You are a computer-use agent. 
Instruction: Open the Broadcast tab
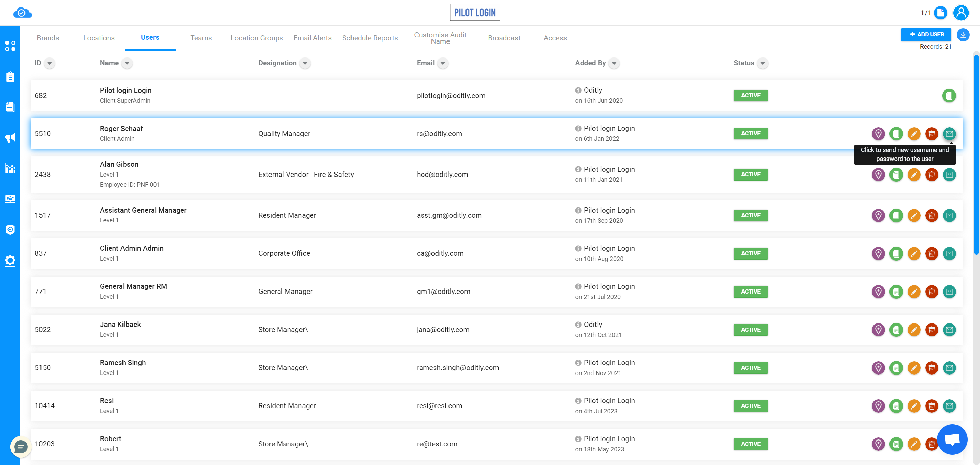tap(504, 38)
